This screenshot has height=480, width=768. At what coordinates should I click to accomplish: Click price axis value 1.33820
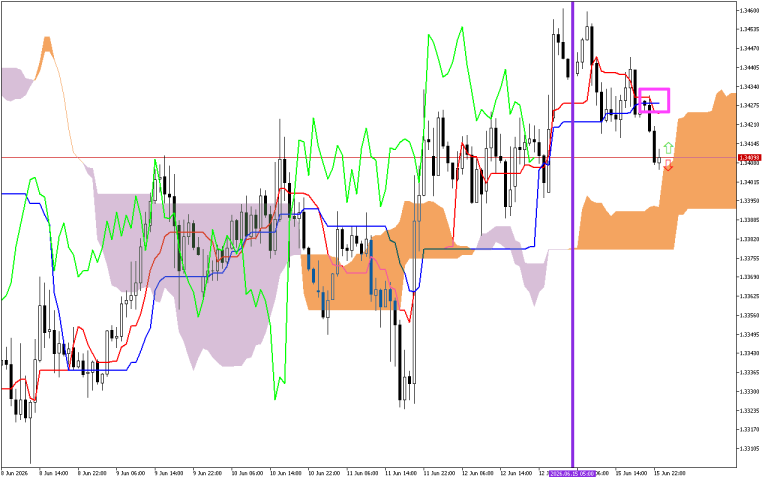click(750, 239)
